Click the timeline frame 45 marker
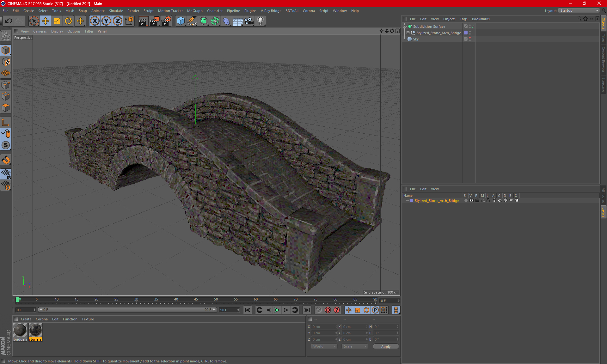Screen dimensions: 607x364 coord(196,300)
